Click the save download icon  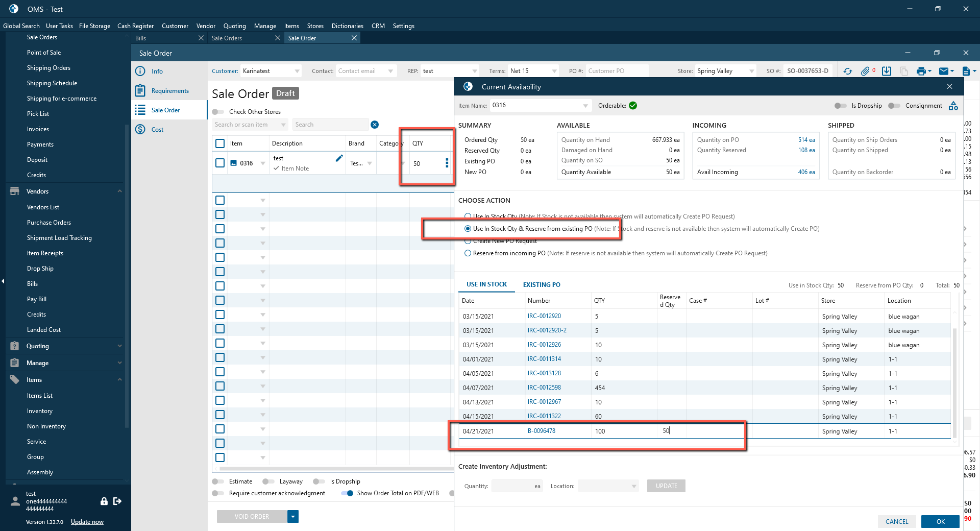[887, 71]
